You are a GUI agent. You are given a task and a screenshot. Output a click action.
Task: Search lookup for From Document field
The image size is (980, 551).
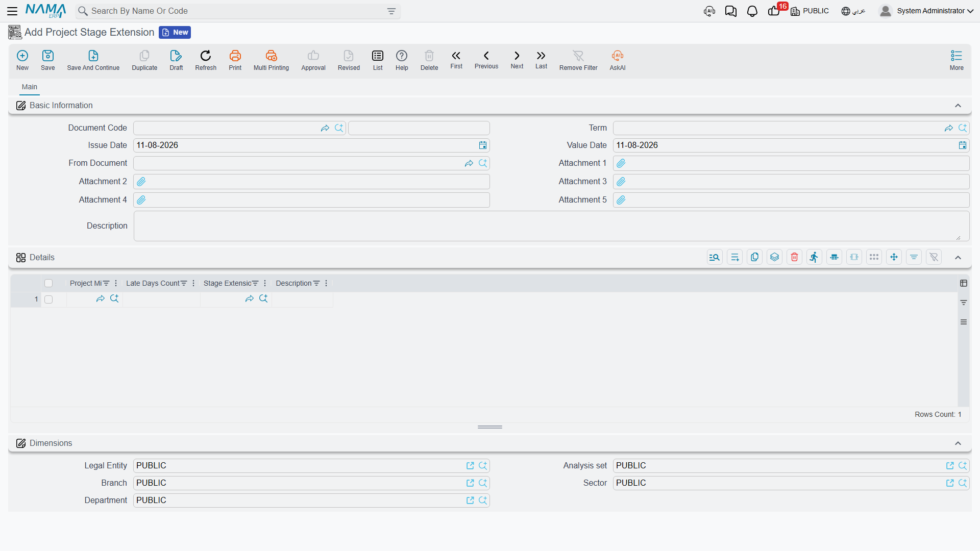tap(483, 163)
